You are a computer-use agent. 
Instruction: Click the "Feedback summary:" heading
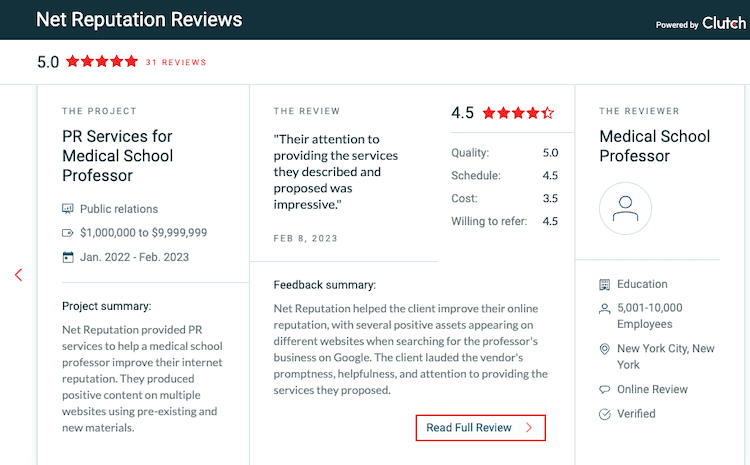pos(325,285)
